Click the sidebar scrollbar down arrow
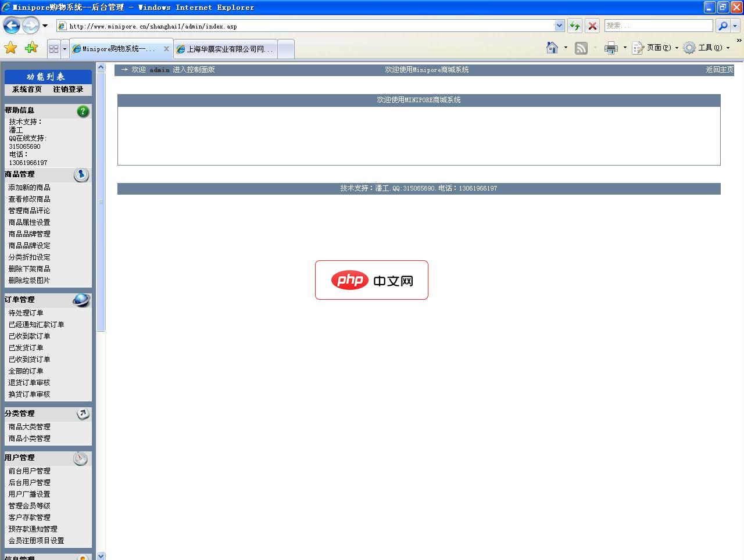This screenshot has height=560, width=744. (101, 555)
